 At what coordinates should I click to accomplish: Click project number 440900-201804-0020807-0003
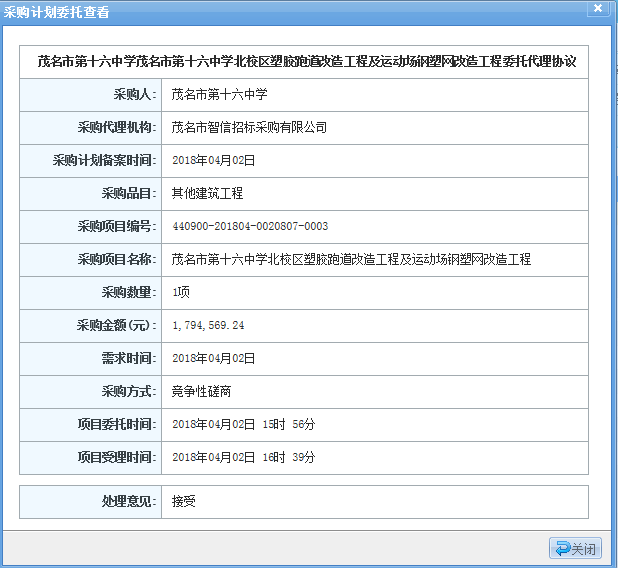click(x=250, y=226)
